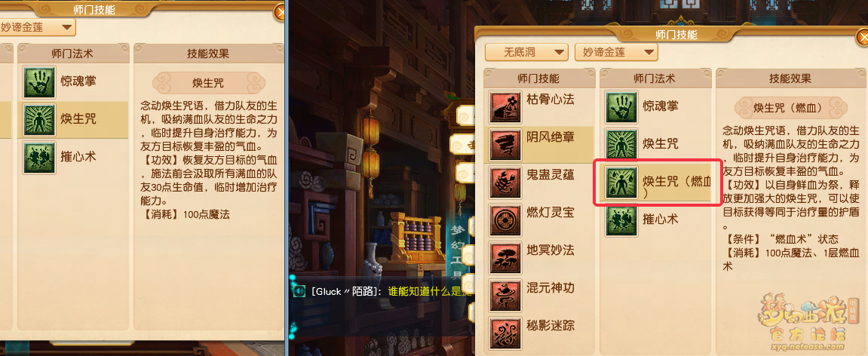
Task: Expand the right panel 妙谛金莲 dropdown
Action: 616,53
